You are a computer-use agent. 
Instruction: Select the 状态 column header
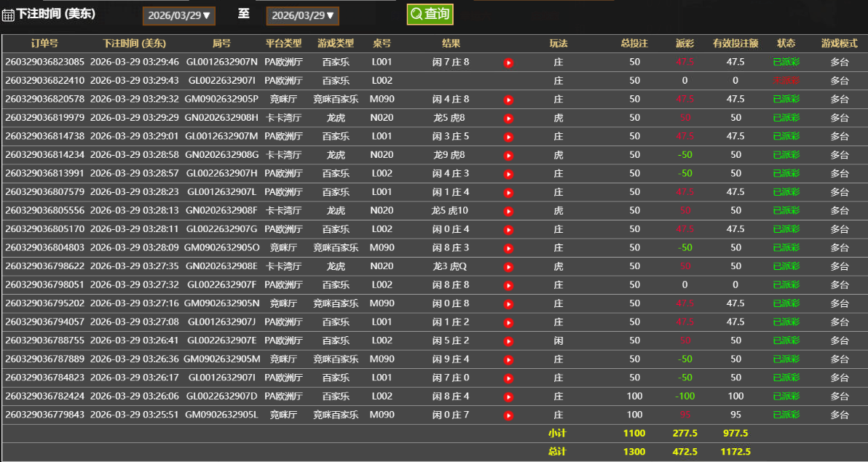tap(786, 44)
